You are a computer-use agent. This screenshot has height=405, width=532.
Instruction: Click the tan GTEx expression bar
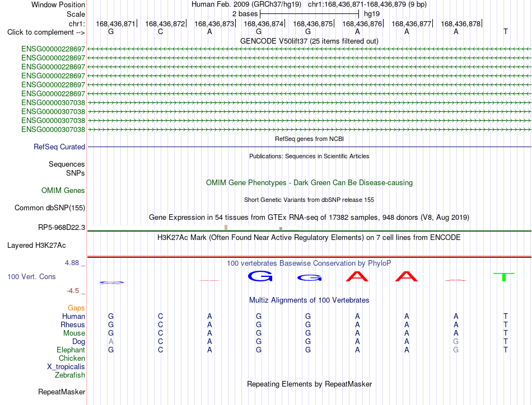coord(226,228)
